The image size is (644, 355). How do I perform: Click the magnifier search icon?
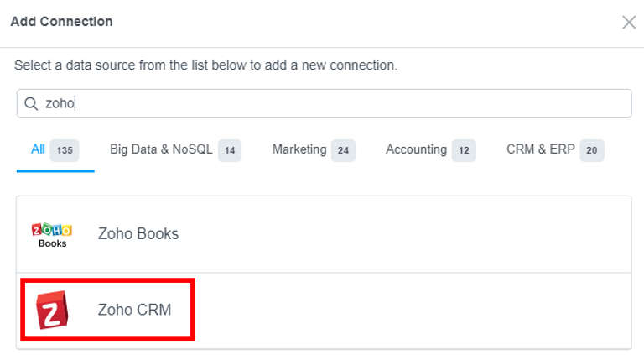pyautogui.click(x=31, y=103)
